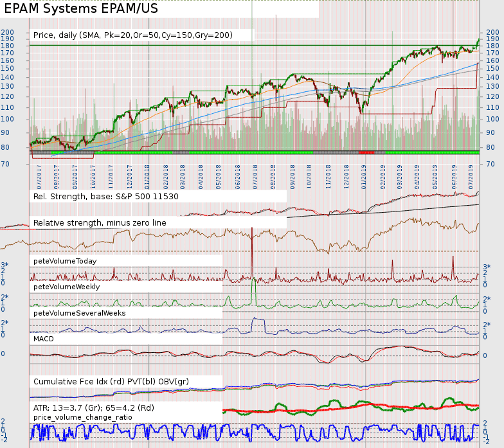Click the 06/2019 date label
504x448 pixels.
tap(454, 177)
